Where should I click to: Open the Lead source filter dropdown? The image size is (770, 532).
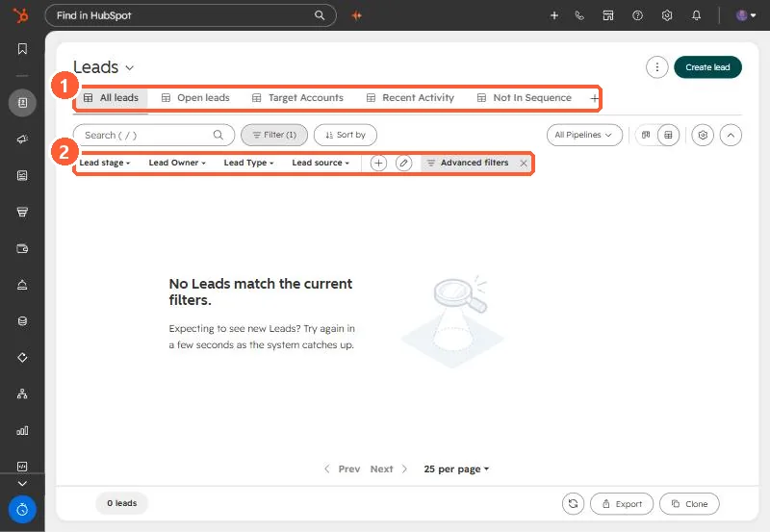click(321, 163)
